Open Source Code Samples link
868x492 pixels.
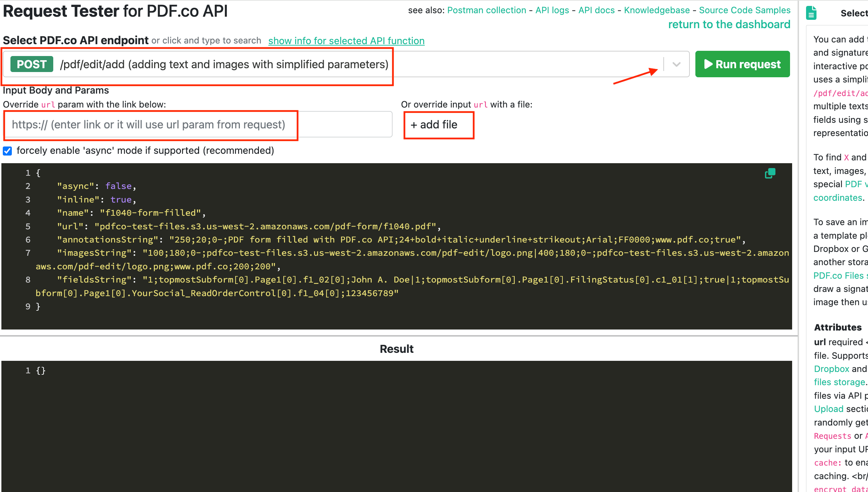click(744, 10)
